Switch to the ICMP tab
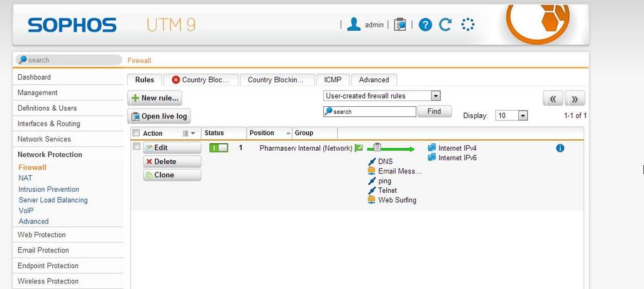Screen dimensions: 644x289 pos(333,80)
